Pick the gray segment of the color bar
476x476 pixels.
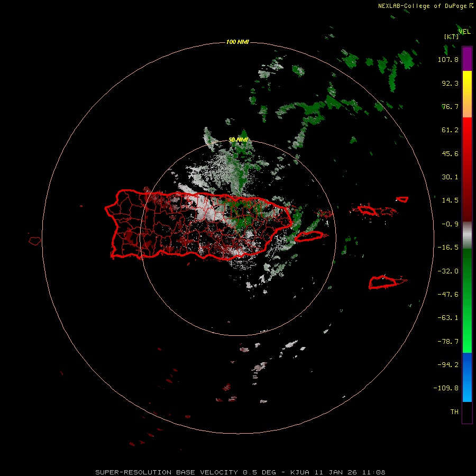pos(467,235)
